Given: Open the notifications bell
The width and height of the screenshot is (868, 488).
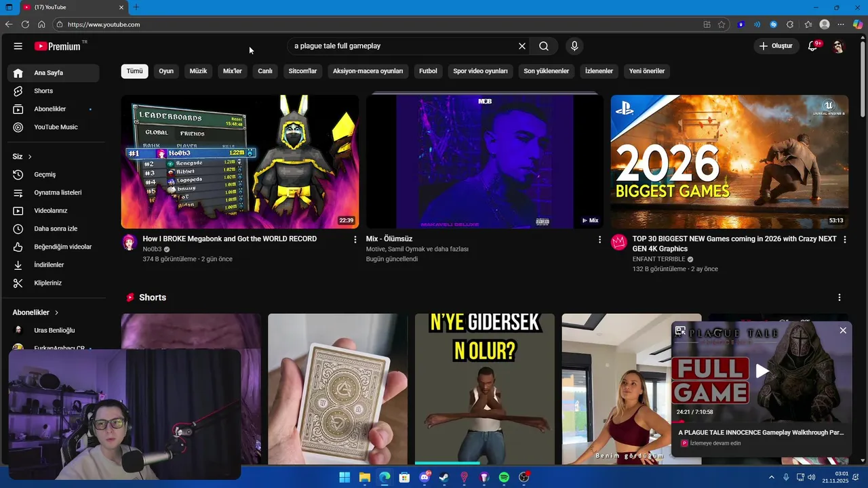Looking at the screenshot, I should tap(812, 46).
